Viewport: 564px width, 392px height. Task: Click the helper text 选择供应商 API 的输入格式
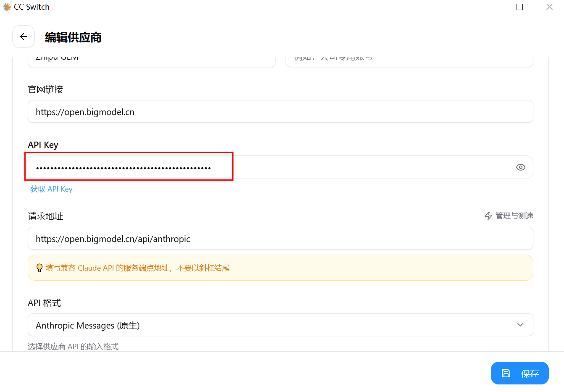[73, 347]
